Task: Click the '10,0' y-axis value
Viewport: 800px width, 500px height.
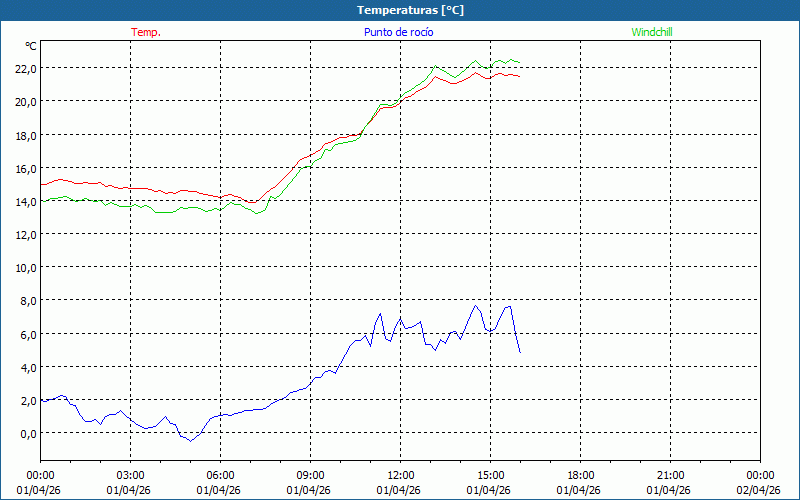Action: 26,268
